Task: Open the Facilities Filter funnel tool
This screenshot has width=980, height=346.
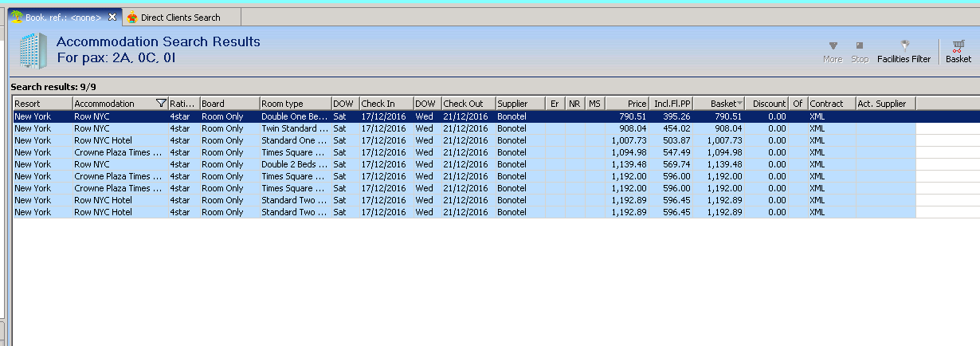Action: pos(904,52)
